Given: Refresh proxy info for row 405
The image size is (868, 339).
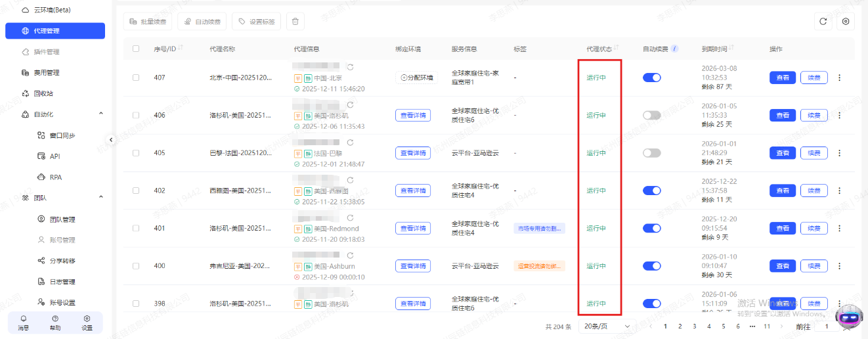Looking at the screenshot, I should coord(351,143).
